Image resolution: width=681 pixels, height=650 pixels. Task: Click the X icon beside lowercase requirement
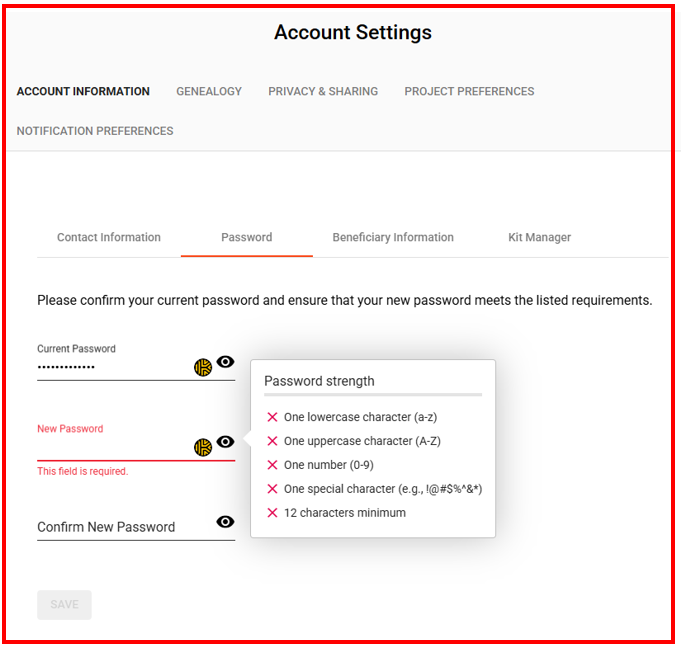coord(272,417)
